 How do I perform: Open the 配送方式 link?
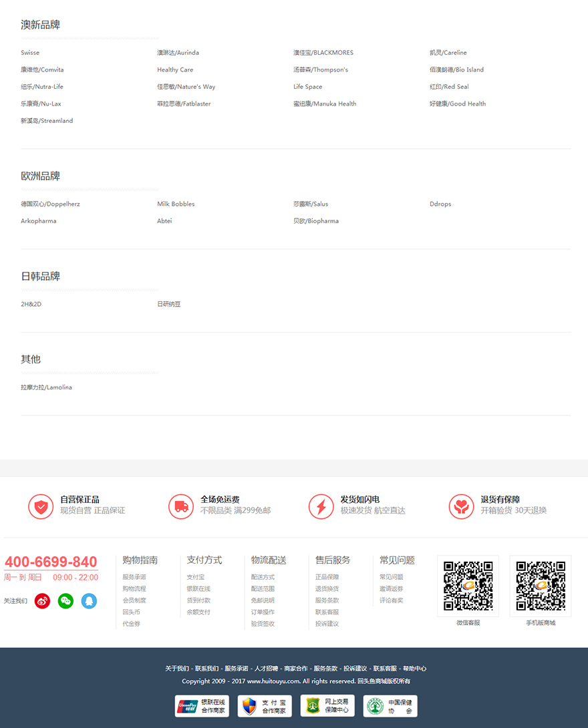click(x=263, y=577)
